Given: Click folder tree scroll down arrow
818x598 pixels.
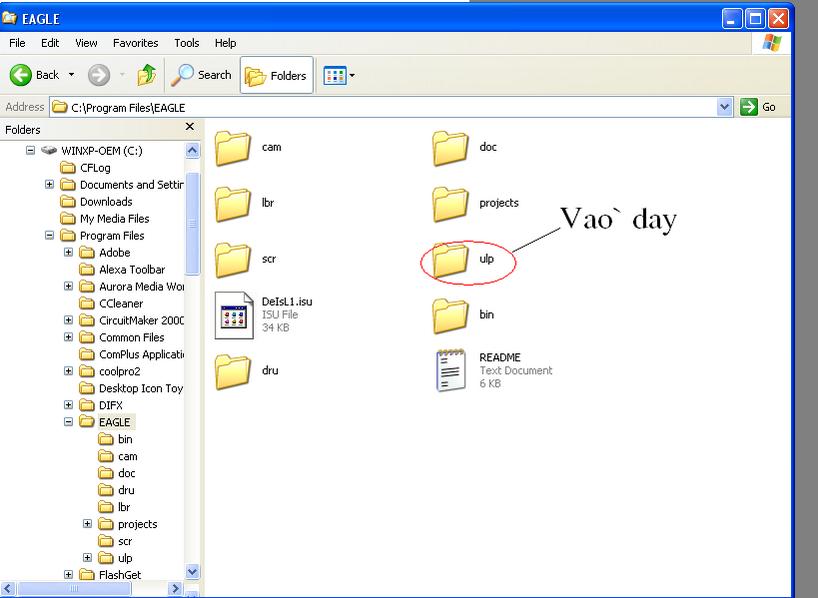Looking at the screenshot, I should [192, 571].
